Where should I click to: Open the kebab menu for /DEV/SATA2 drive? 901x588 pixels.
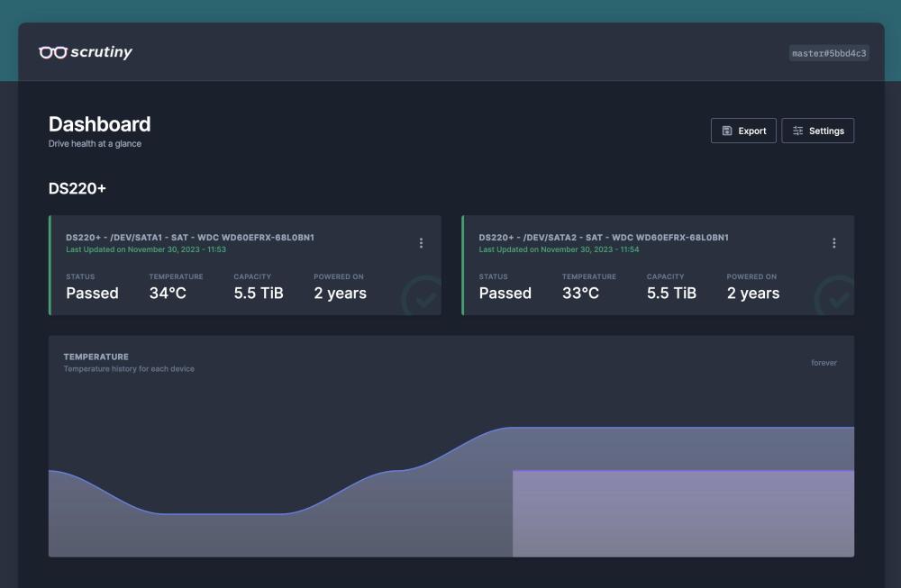tap(833, 243)
